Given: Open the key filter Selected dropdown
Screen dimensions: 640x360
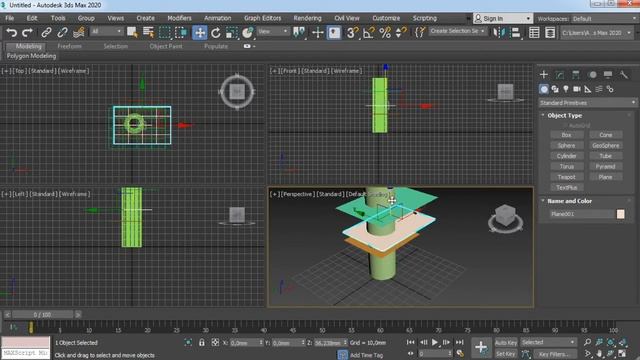Looking at the screenshot, I should [548, 342].
